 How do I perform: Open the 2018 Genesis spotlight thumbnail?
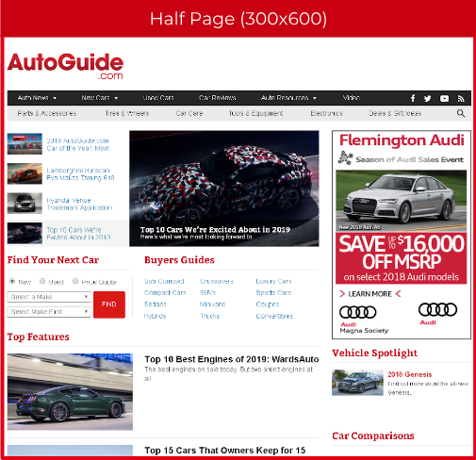(x=357, y=383)
